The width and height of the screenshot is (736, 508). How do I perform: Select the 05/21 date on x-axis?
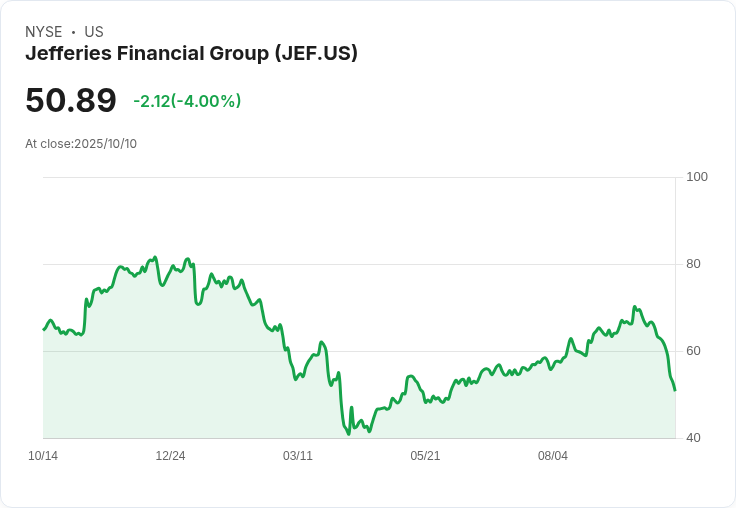click(425, 456)
